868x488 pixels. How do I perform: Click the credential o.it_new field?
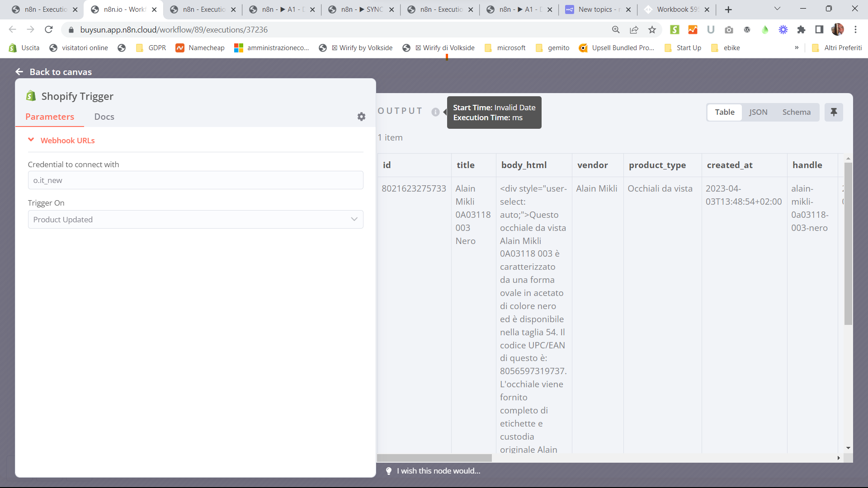coord(195,180)
